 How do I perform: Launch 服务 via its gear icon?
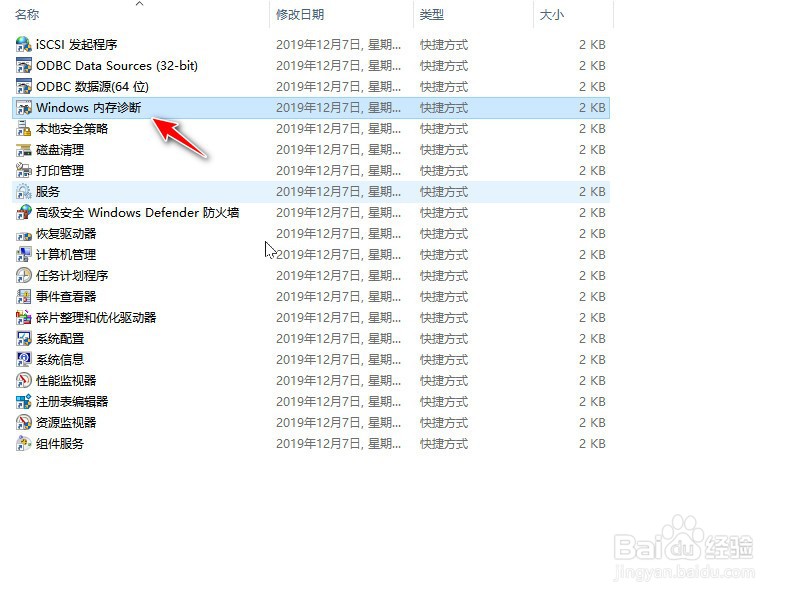22,191
